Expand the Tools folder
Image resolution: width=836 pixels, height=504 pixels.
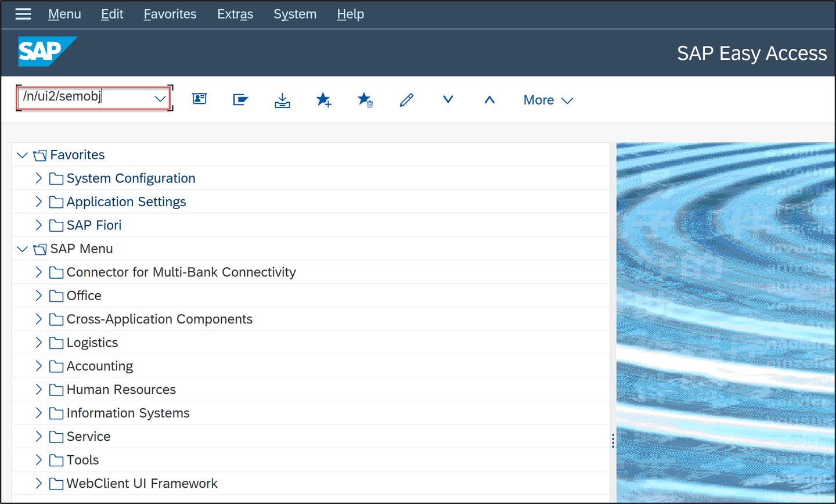click(x=38, y=460)
